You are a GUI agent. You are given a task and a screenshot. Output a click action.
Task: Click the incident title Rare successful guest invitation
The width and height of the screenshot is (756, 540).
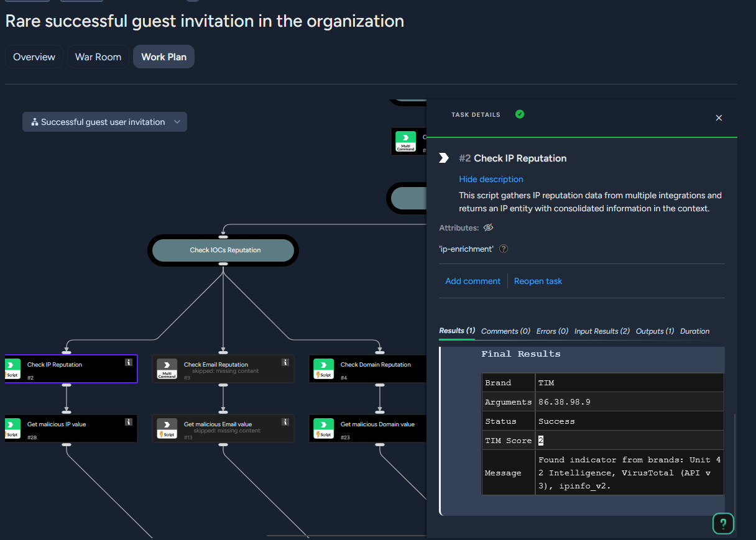205,21
